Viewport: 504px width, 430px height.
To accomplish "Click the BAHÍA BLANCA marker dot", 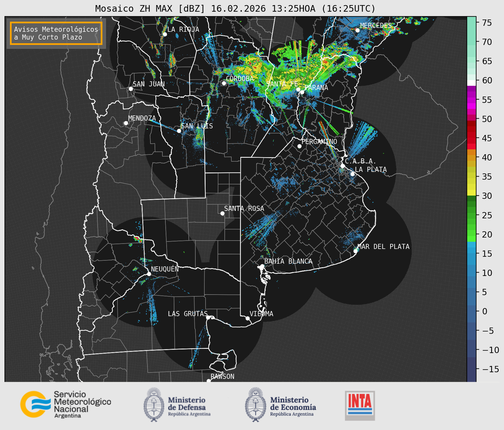I will (x=262, y=266).
